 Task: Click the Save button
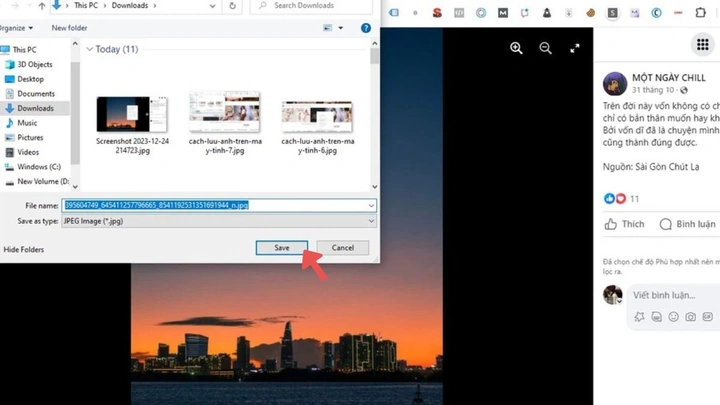tap(281, 248)
